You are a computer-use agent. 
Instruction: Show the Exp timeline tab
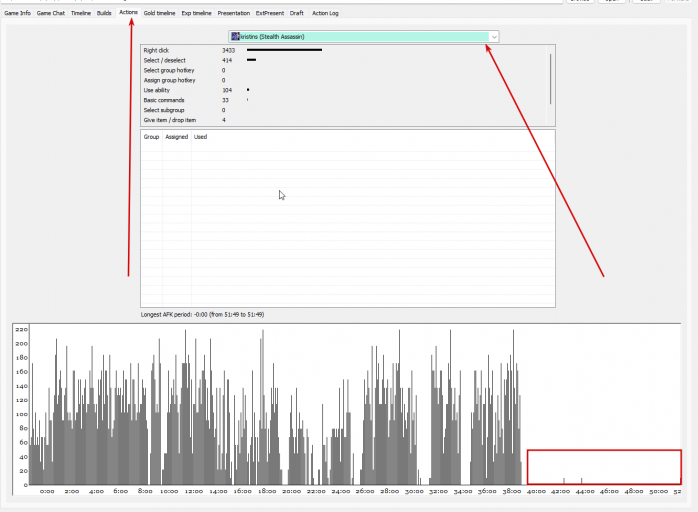tap(196, 13)
